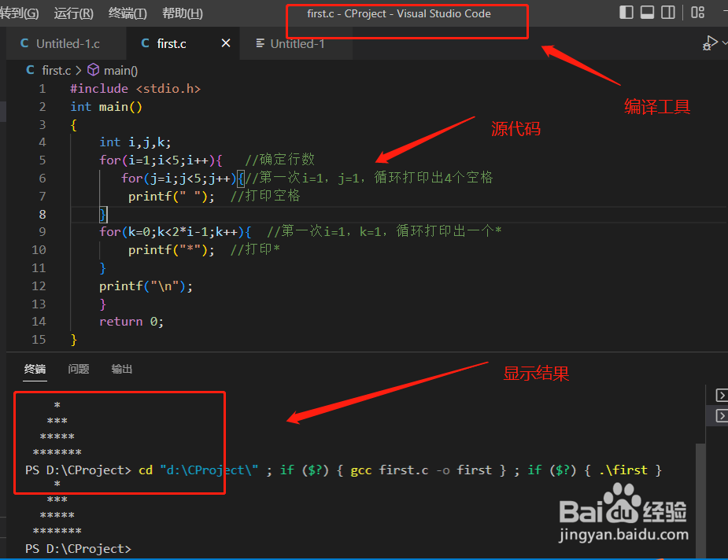Viewport: 728px width, 560px height.
Task: Click the printf(" "); statement
Action: pos(172,197)
